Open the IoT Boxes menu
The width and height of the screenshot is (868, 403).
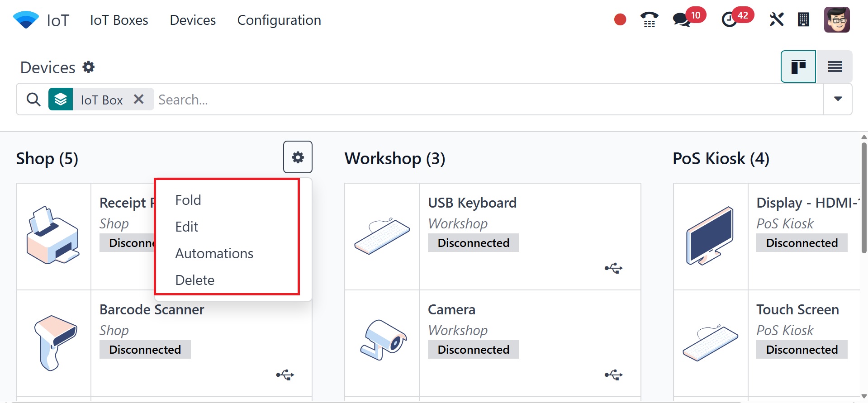[x=119, y=20]
